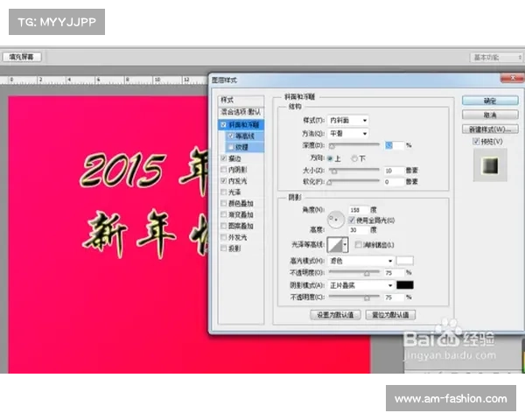Click the gloss contour (光泽等高线) thumbnail

click(x=335, y=244)
